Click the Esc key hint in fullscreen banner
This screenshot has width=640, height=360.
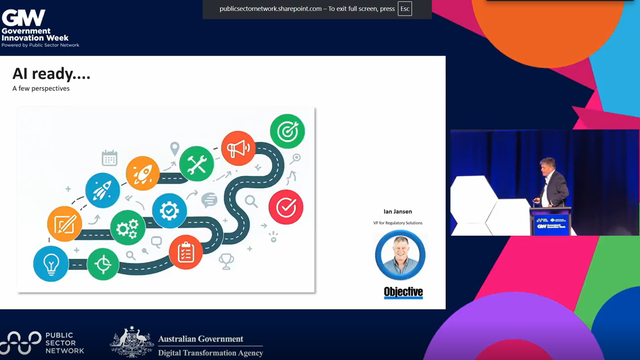404,9
